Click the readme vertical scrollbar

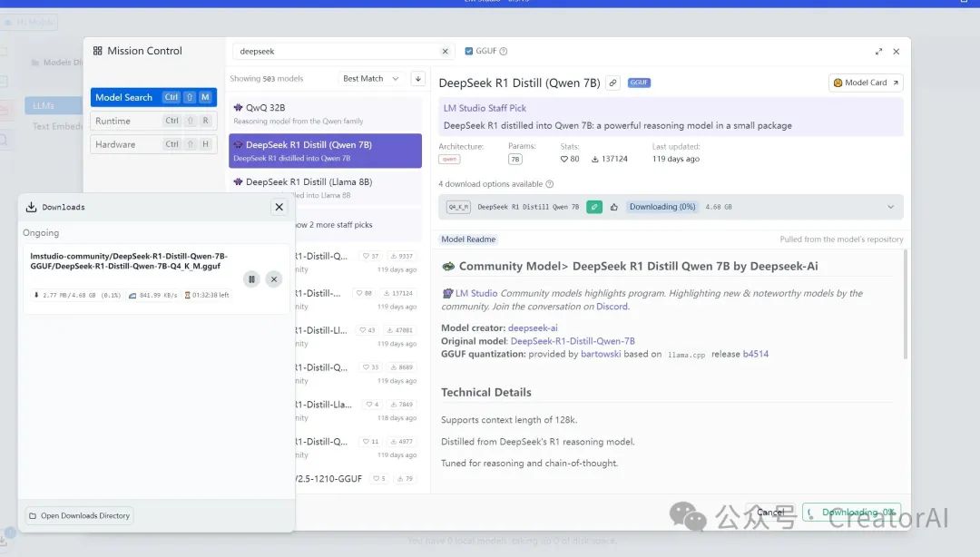point(905,304)
